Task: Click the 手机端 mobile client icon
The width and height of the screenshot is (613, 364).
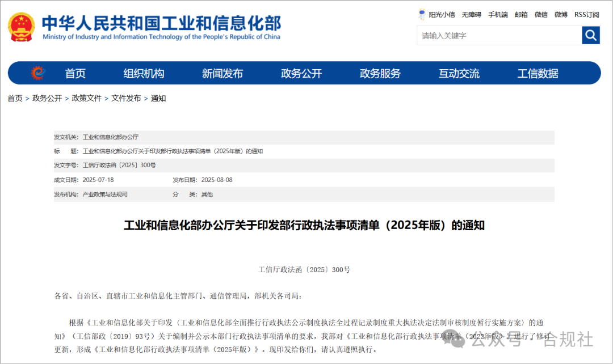Action: tap(498, 14)
